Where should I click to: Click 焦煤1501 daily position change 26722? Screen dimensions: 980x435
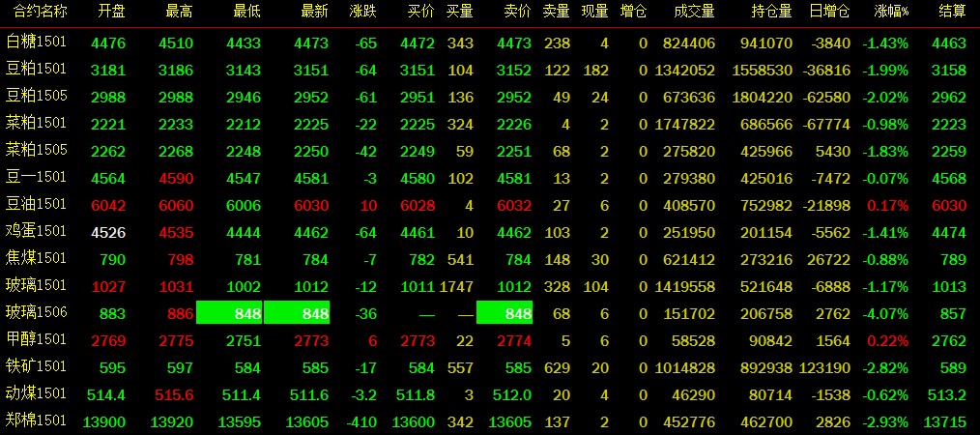(x=828, y=259)
